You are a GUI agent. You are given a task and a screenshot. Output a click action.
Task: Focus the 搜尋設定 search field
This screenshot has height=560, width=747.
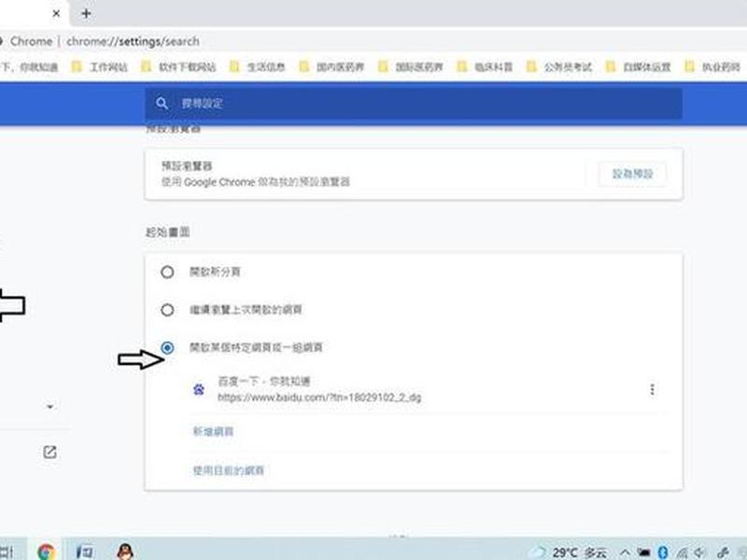click(414, 104)
